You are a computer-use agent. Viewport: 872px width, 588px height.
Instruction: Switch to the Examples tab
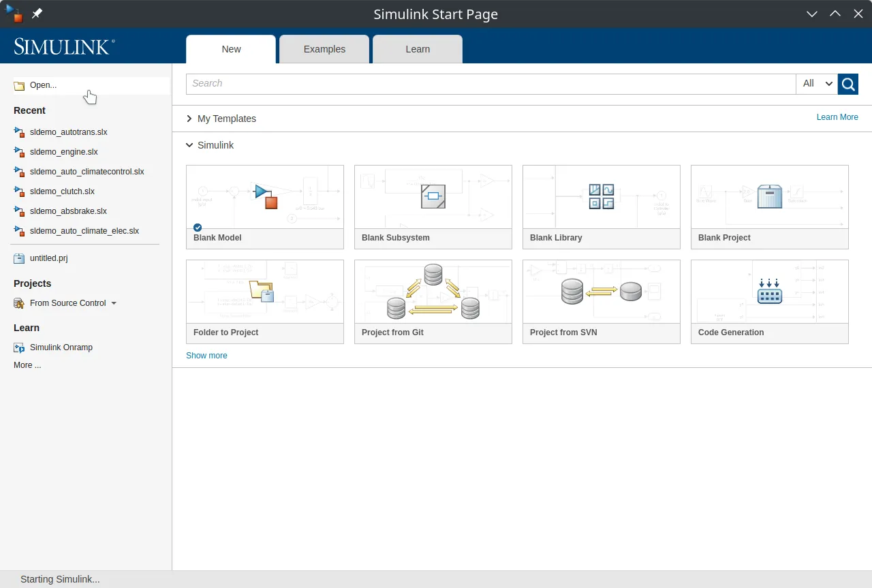(324, 49)
